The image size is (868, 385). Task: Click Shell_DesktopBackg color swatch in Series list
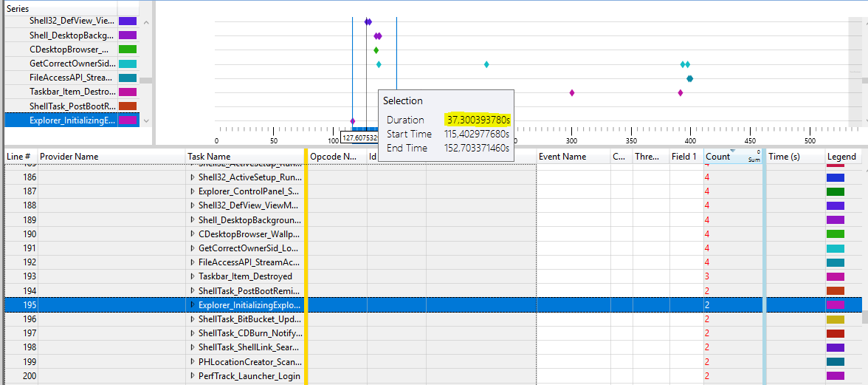click(127, 35)
